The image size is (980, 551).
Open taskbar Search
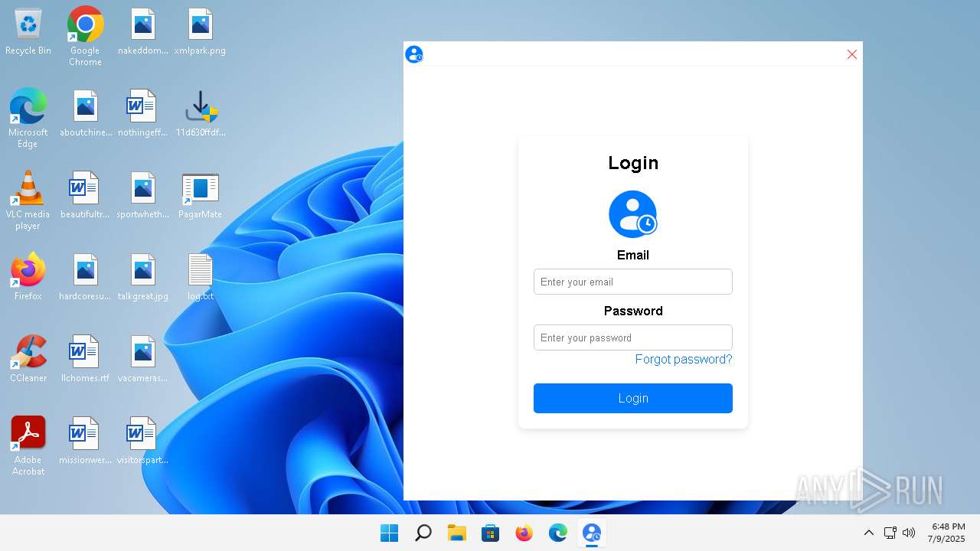(x=423, y=533)
